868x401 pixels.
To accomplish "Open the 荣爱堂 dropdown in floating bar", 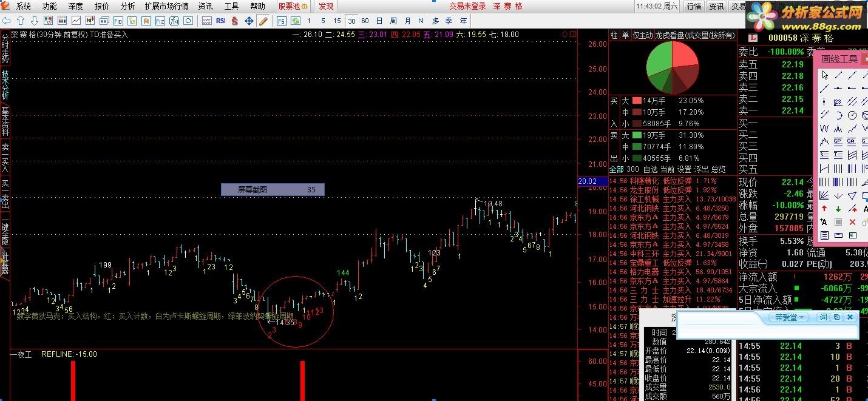I will [789, 317].
